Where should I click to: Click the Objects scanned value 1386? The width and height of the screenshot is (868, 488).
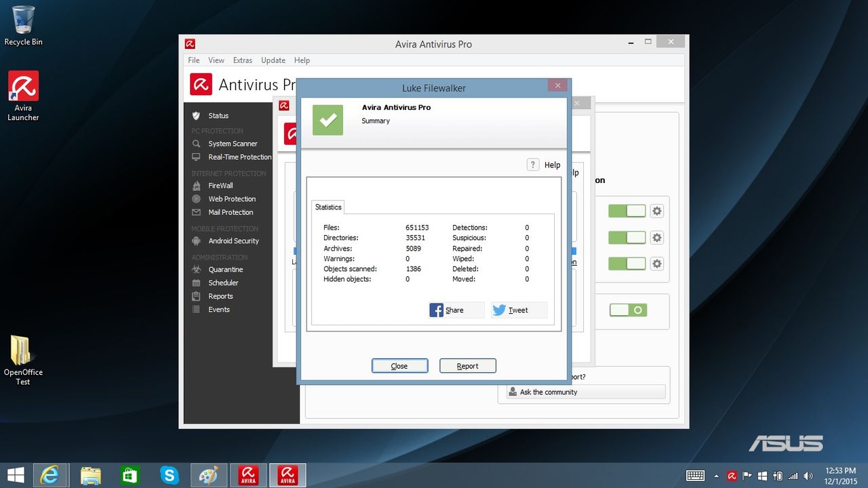[x=413, y=269]
